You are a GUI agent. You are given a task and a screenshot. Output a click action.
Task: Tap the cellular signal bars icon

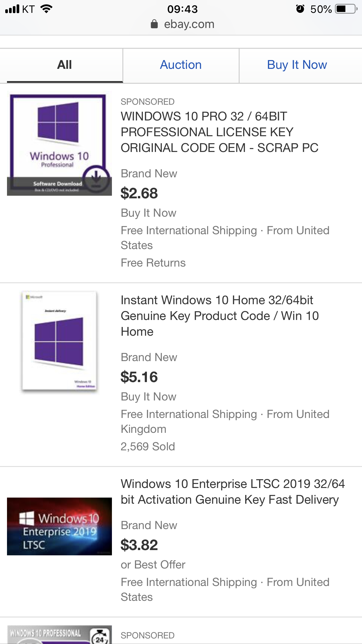click(13, 9)
